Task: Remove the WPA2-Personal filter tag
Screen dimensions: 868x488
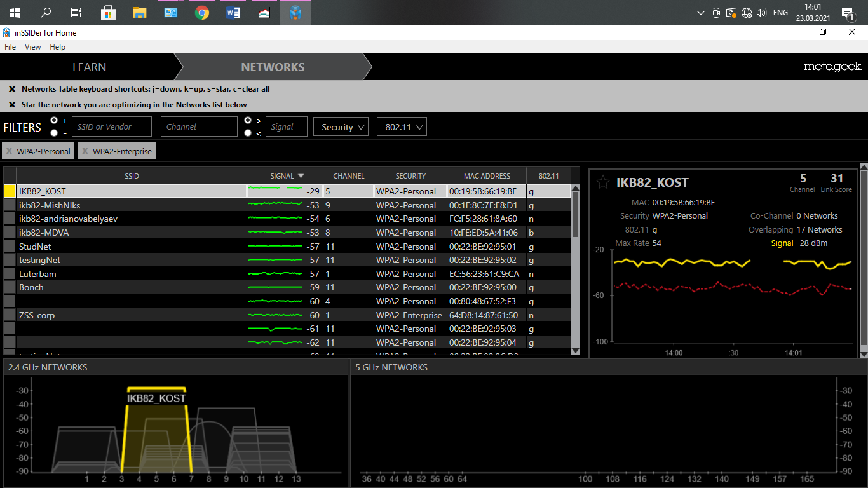Action: 9,152
